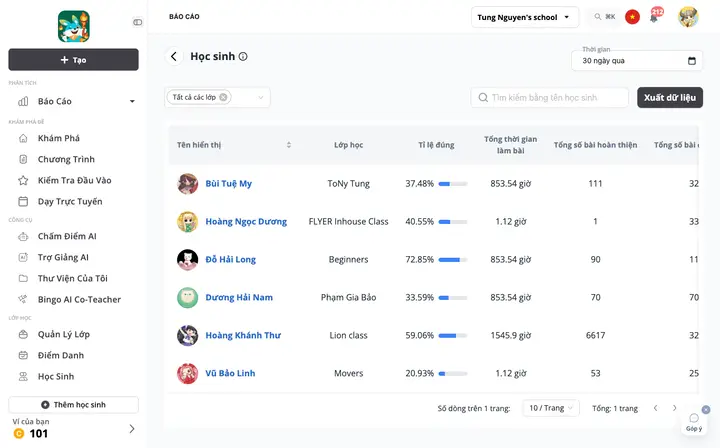Select Kiểm Tra Đầu Vào menu item
This screenshot has height=448, width=720.
[x=73, y=180]
